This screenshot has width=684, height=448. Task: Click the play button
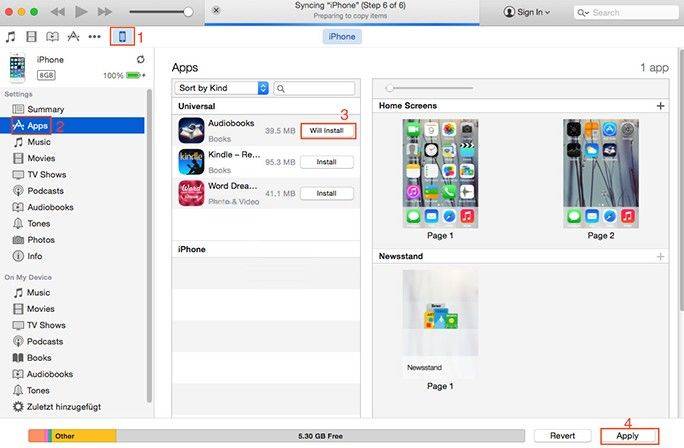click(x=81, y=12)
